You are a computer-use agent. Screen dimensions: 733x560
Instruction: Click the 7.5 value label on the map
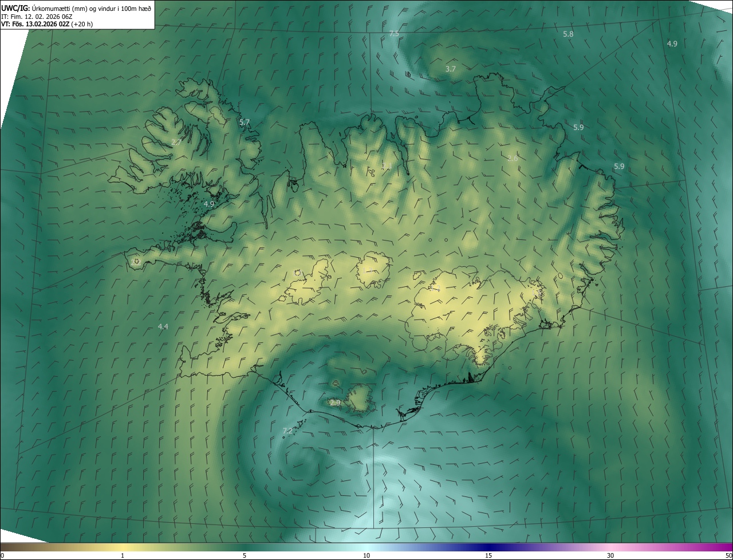(x=394, y=34)
